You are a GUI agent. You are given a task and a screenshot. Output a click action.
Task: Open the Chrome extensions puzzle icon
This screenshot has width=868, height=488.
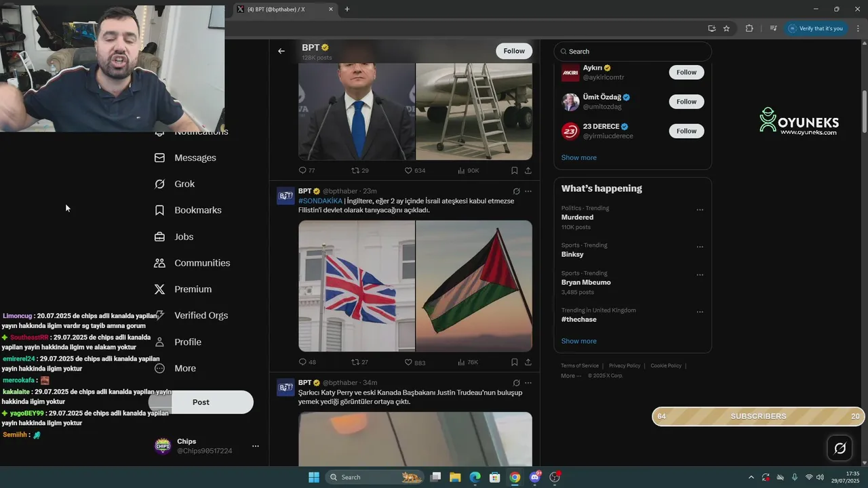point(749,28)
